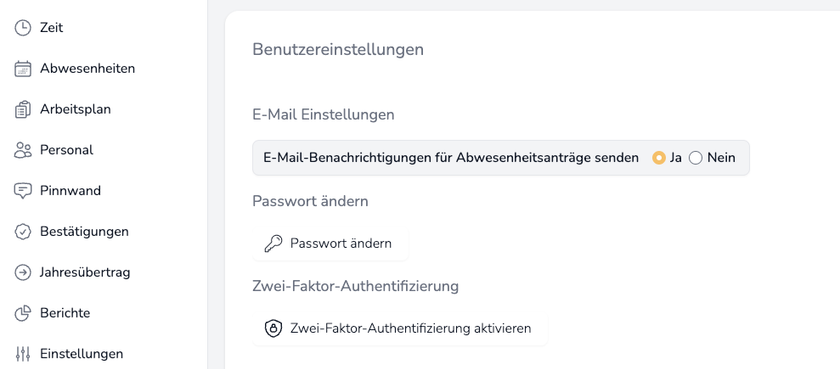Activate Zwei-Faktor-Authentifizierung aktivieren button

tap(400, 328)
